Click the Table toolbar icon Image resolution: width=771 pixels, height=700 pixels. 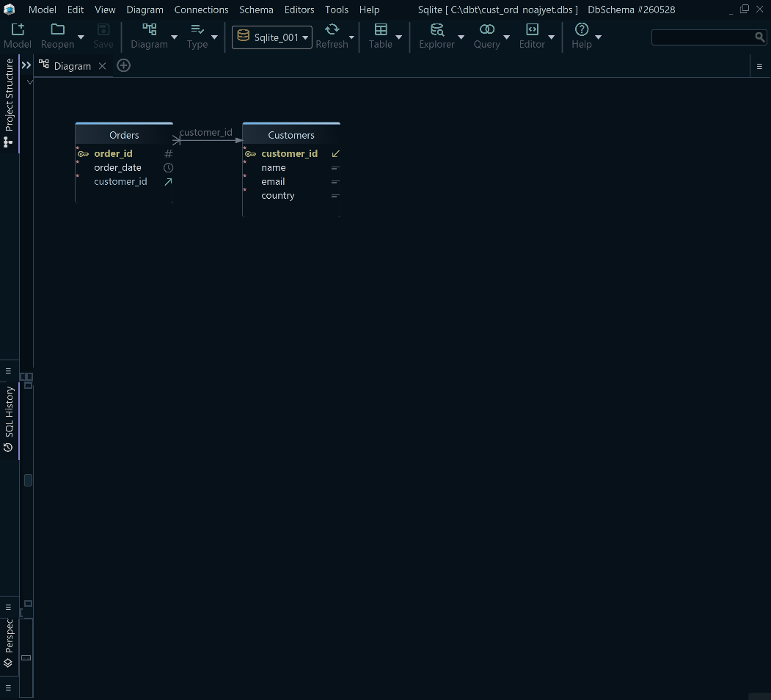click(x=381, y=29)
